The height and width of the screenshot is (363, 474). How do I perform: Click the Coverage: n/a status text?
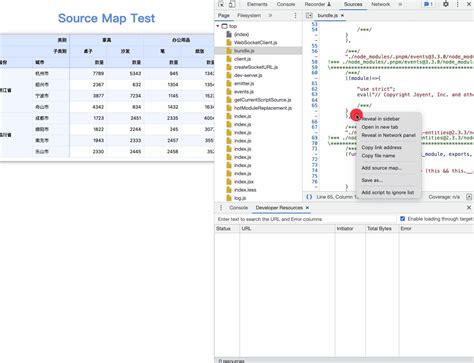coord(444,197)
